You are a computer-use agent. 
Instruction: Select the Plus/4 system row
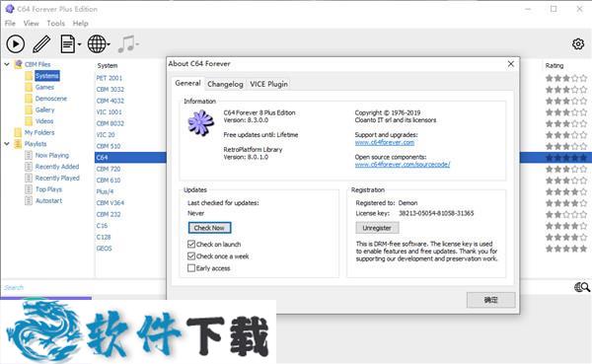105,191
